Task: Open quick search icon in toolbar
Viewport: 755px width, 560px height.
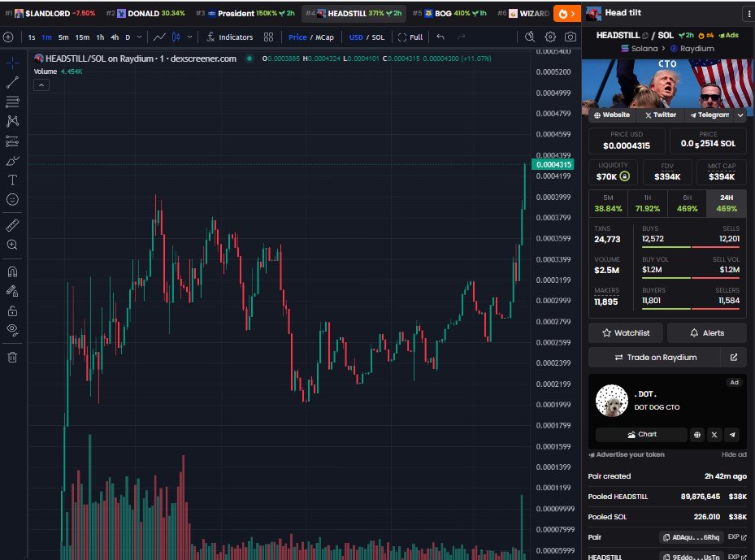Action: pyautogui.click(x=530, y=37)
